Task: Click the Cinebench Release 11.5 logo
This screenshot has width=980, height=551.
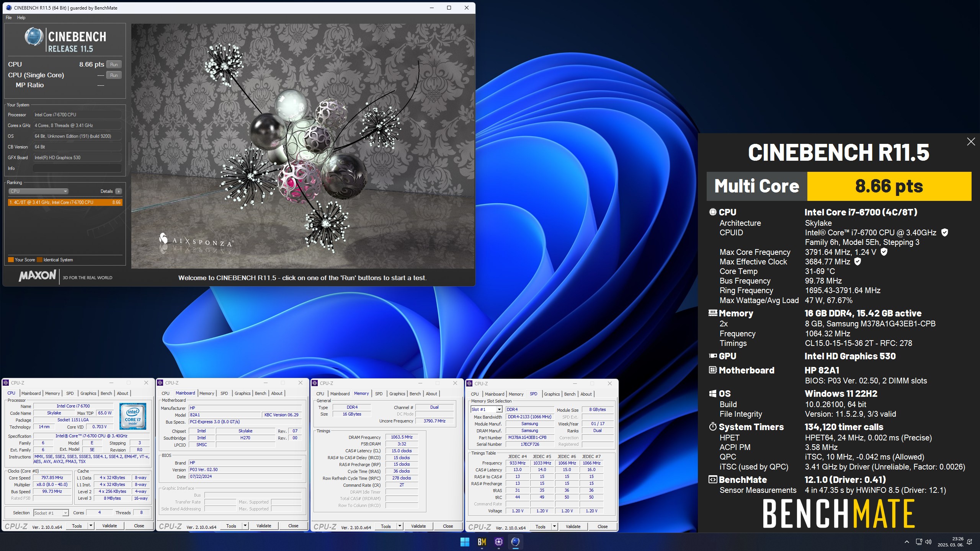Action: point(65,40)
